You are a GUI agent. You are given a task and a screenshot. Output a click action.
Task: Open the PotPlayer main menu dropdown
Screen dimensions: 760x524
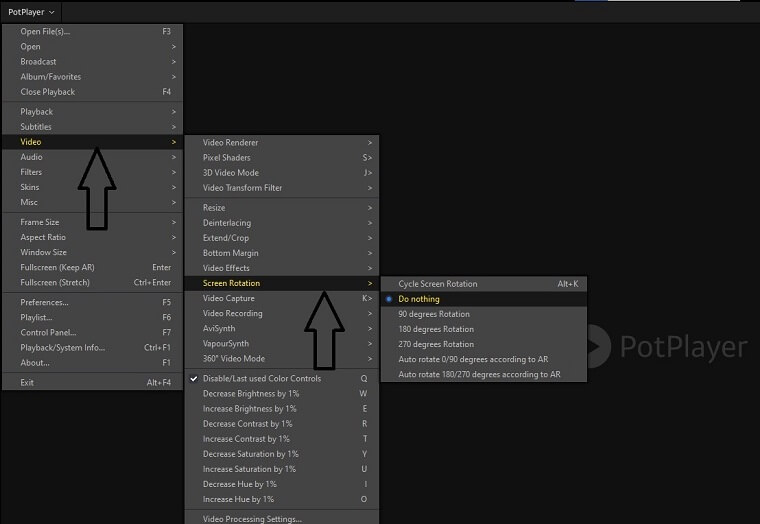31,12
